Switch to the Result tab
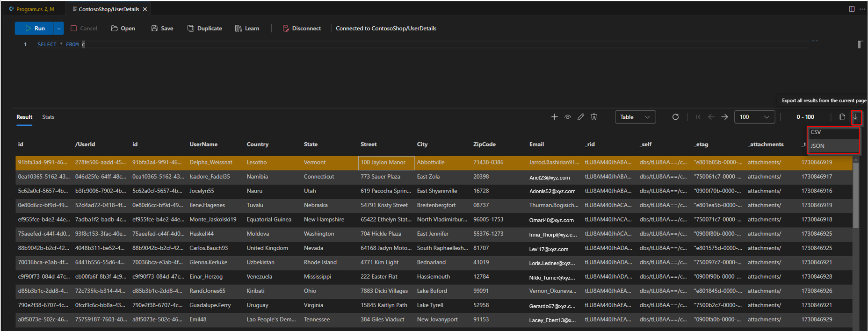868x331 pixels. coord(24,117)
